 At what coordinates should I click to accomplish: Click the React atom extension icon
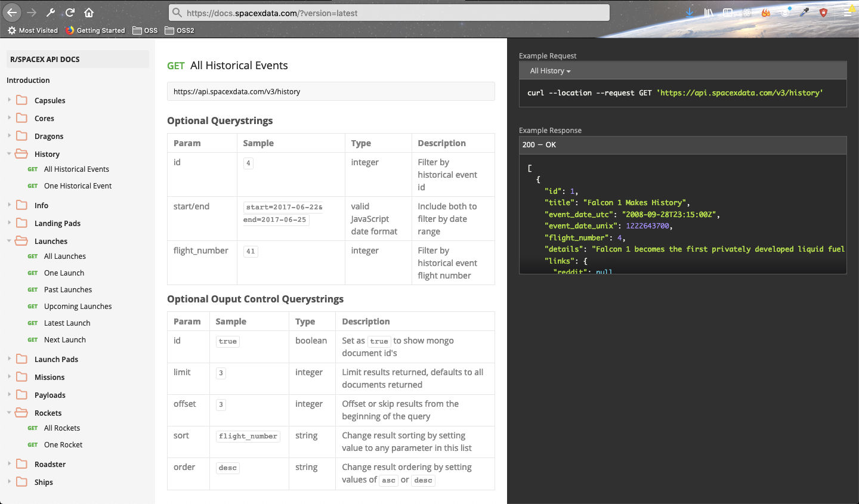tap(747, 13)
